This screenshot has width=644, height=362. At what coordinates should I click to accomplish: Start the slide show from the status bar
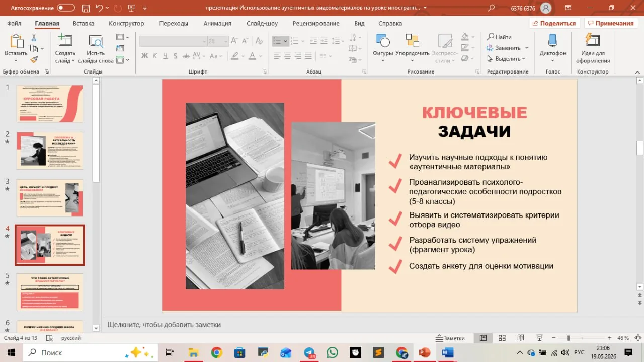coord(539,338)
